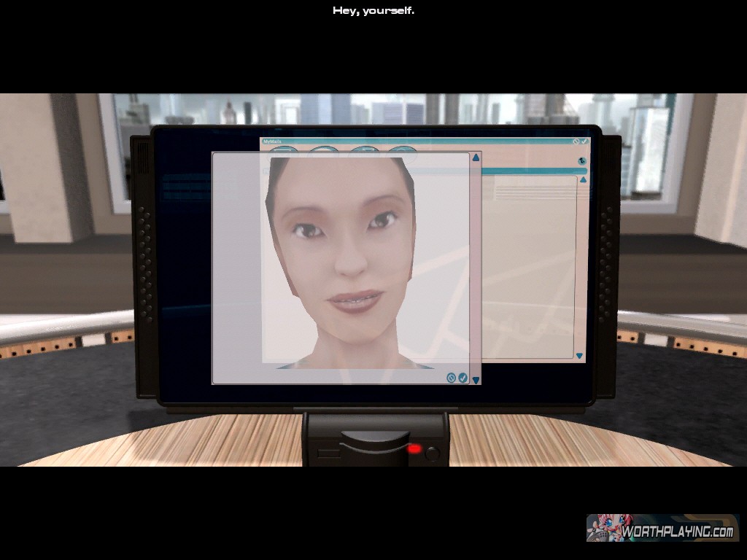Click the WorthPlaying.com logo

[x=662, y=528]
